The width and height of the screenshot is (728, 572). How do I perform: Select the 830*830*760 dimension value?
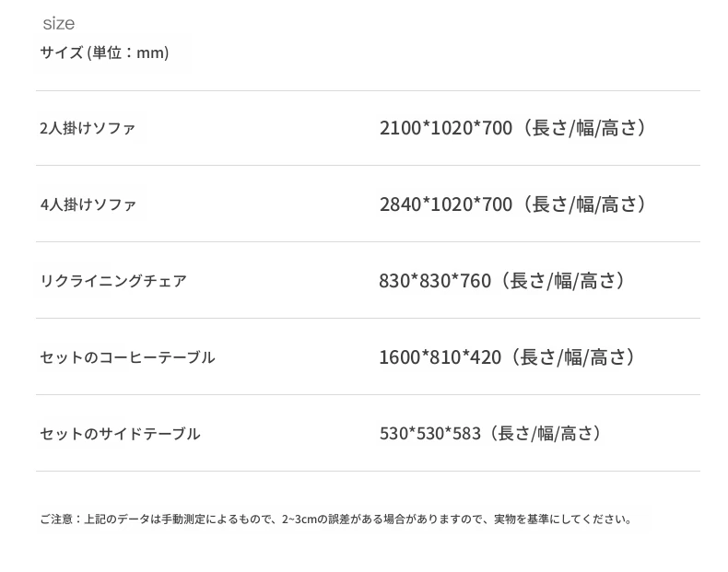[x=435, y=280]
